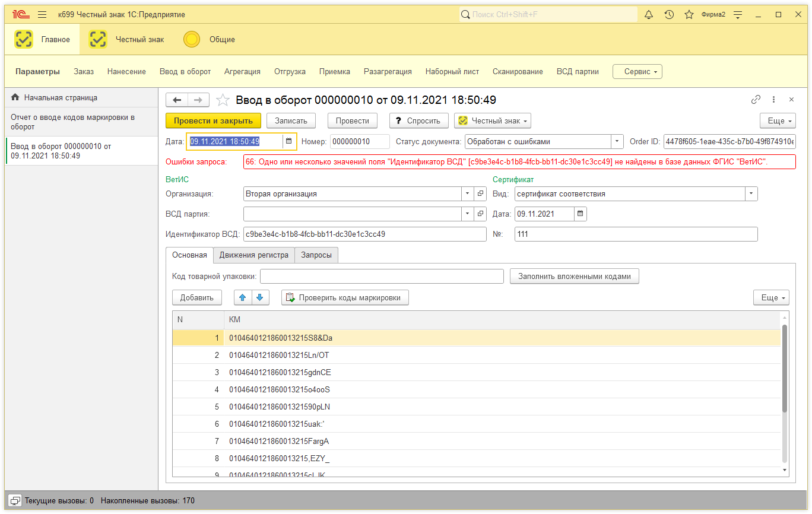
Task: Close the document form tab
Action: point(791,100)
